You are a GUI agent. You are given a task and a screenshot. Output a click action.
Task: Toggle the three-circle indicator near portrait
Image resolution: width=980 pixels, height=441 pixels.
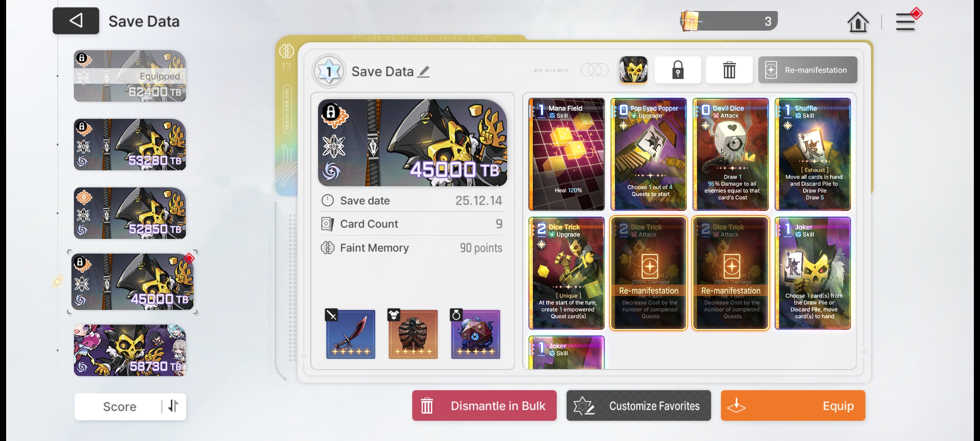coord(595,70)
